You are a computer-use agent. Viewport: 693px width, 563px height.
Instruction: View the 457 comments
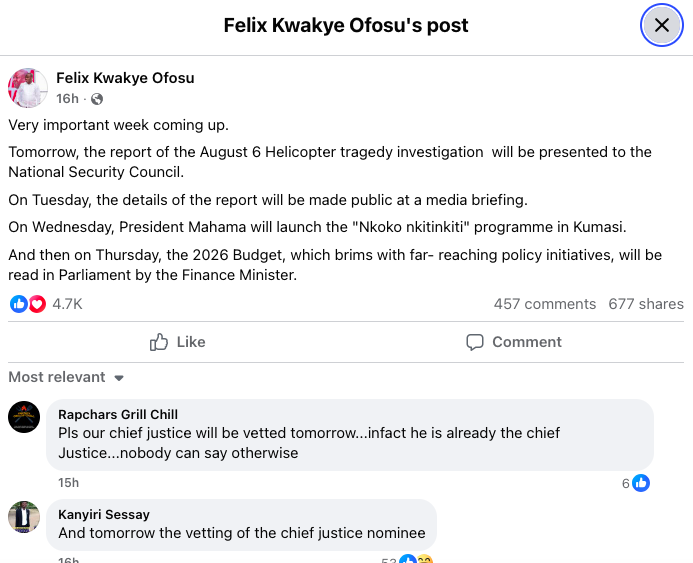(544, 304)
